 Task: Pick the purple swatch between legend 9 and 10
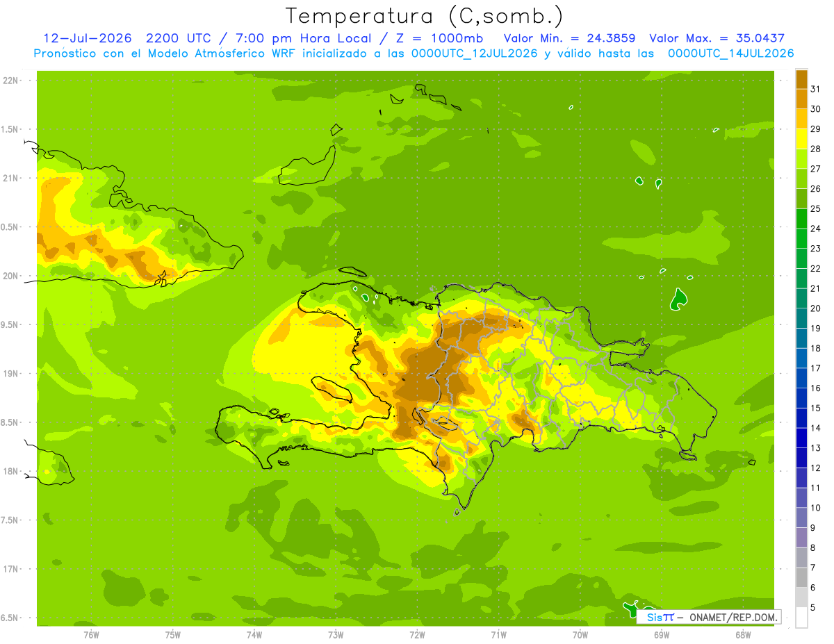[801, 518]
